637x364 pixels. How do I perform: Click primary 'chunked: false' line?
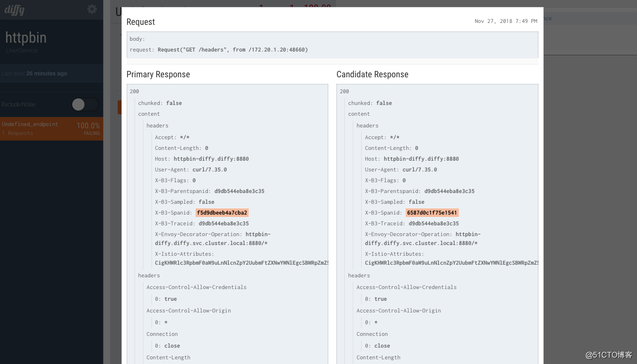point(160,103)
